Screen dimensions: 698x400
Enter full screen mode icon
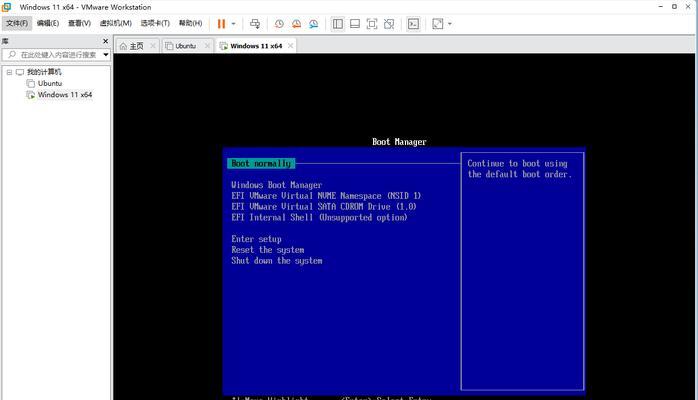[x=372, y=24]
